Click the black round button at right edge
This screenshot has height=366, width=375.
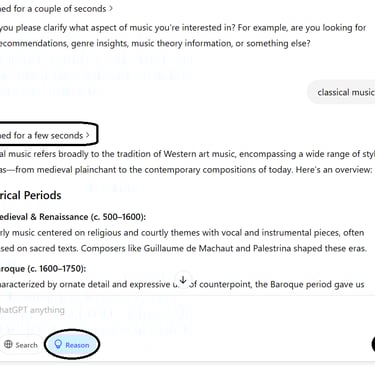coord(373,344)
